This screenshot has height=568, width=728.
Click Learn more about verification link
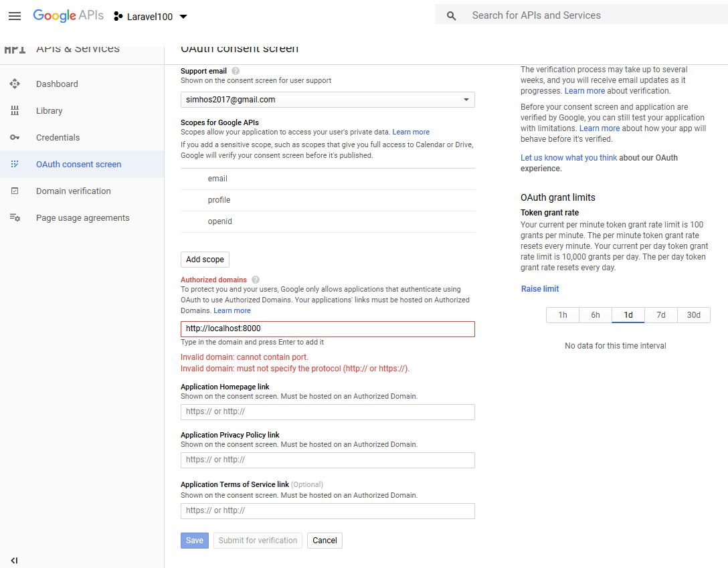[585, 91]
